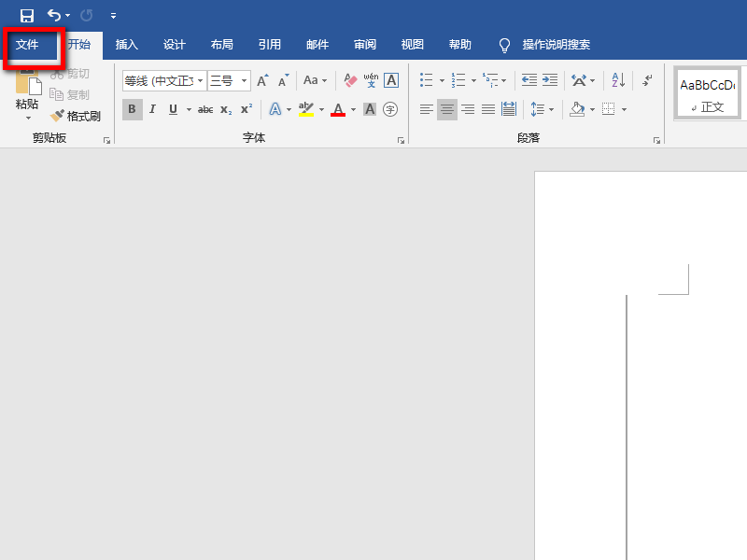
Task: Toggle Bold formatting button
Action: point(132,109)
